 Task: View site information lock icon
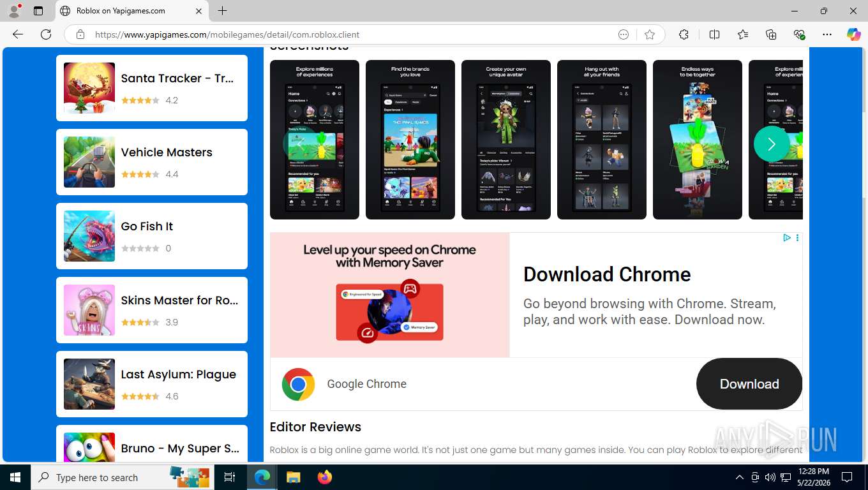(x=80, y=34)
